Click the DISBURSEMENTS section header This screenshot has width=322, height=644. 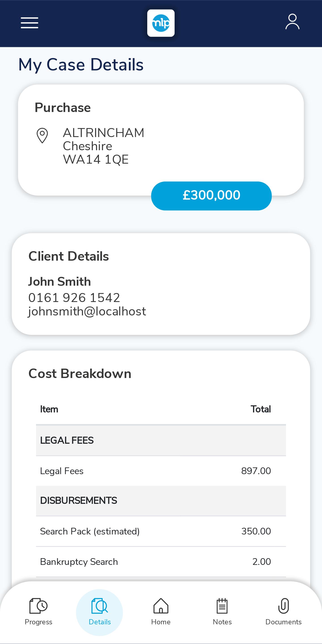[161, 500]
